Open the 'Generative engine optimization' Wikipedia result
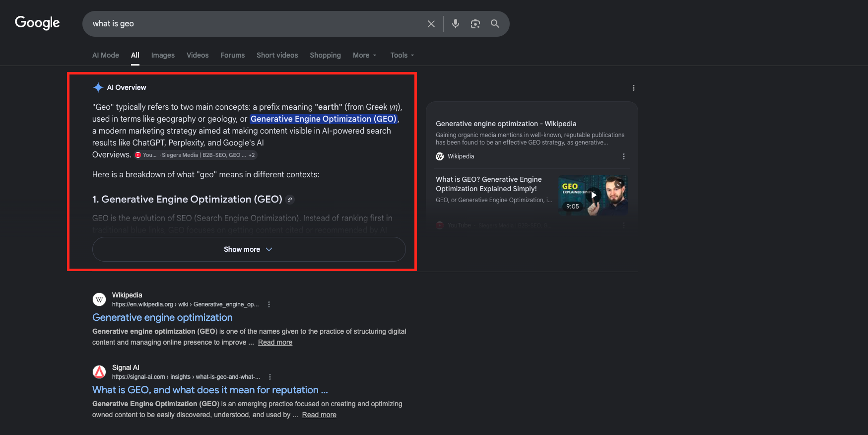Viewport: 868px width, 435px height. coord(162,317)
